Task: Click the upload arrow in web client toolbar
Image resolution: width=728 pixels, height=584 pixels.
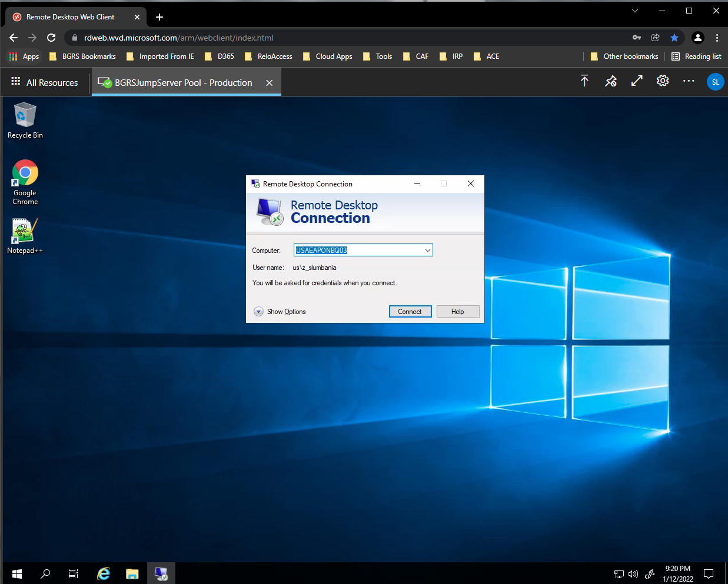Action: pos(584,81)
